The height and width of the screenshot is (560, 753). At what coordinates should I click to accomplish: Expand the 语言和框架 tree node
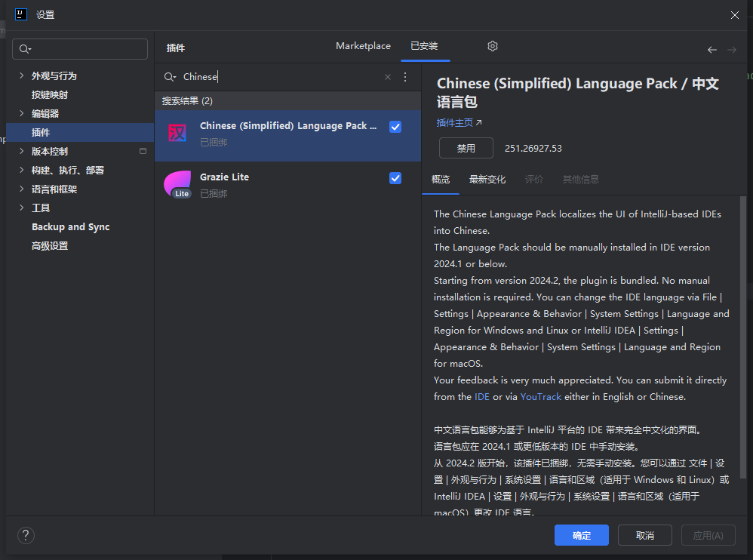point(21,189)
